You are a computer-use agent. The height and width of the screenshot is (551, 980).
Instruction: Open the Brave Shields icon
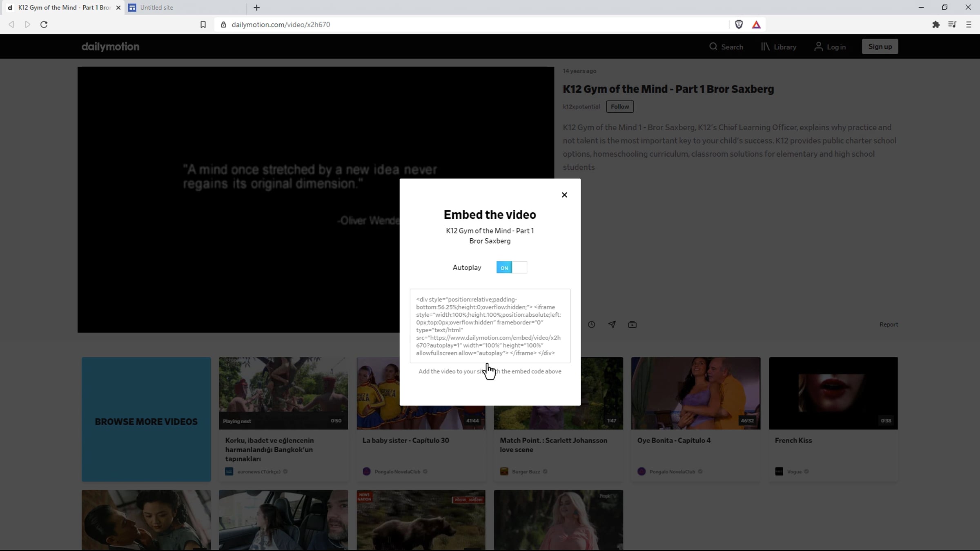click(739, 24)
